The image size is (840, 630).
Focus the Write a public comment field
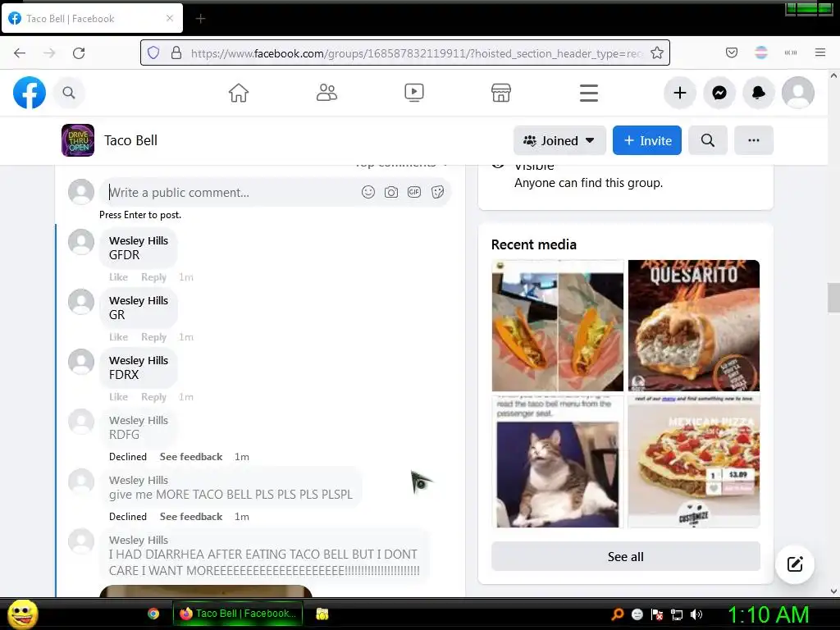click(231, 192)
